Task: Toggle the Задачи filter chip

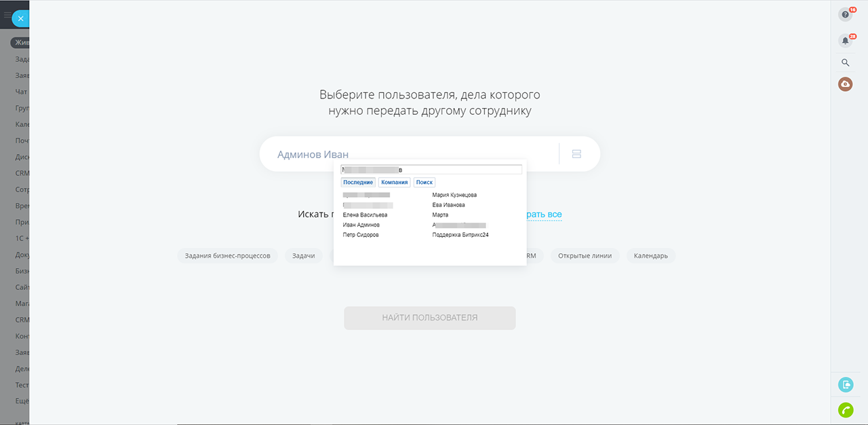Action: [x=304, y=256]
